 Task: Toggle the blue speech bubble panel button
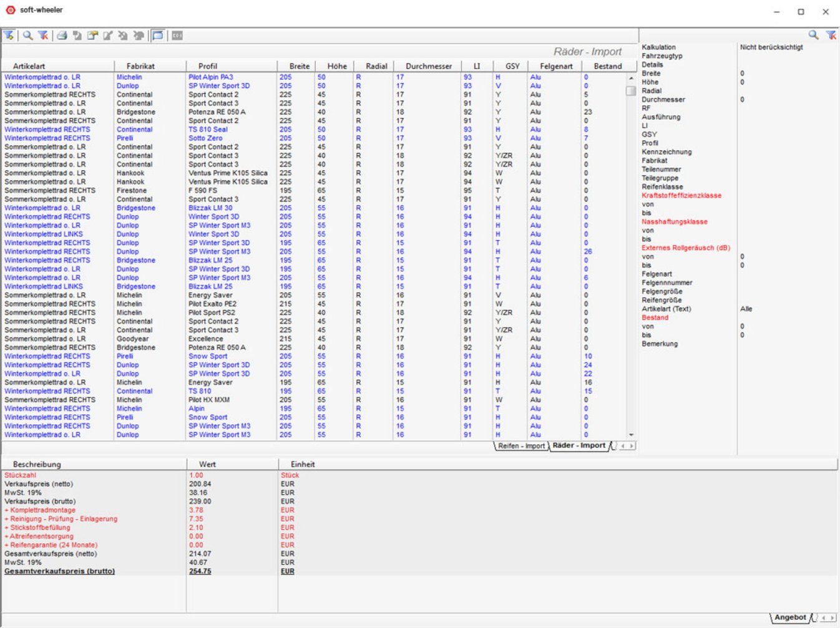158,36
